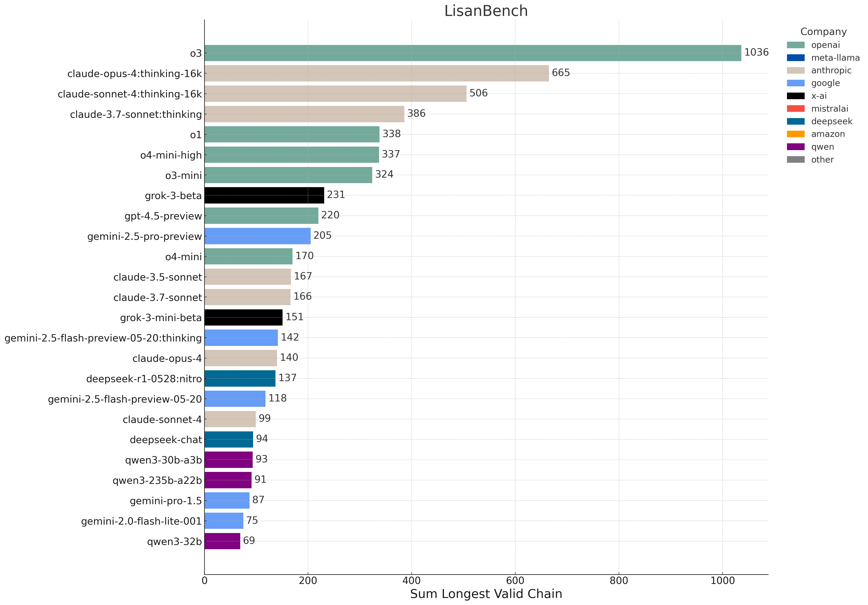Image resolution: width=868 pixels, height=605 pixels.
Task: Click the Sum Longest Valid Chain axis label
Action: click(x=486, y=594)
